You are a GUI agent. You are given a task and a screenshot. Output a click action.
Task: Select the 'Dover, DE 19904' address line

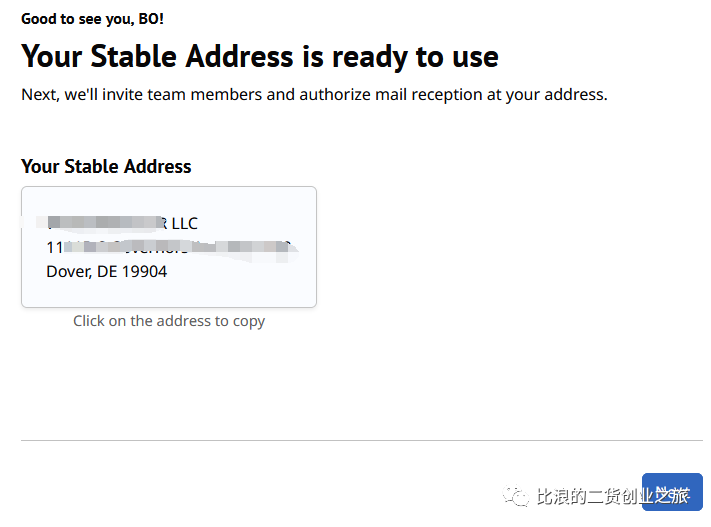107,272
